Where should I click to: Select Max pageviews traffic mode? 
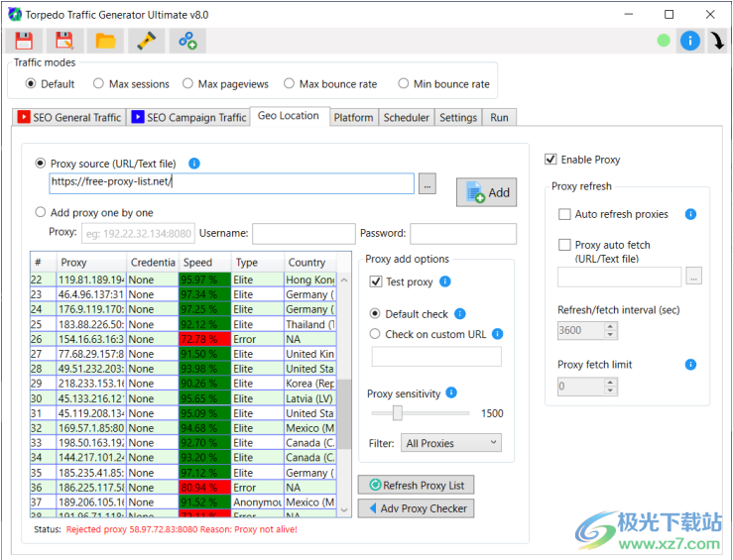(x=187, y=83)
